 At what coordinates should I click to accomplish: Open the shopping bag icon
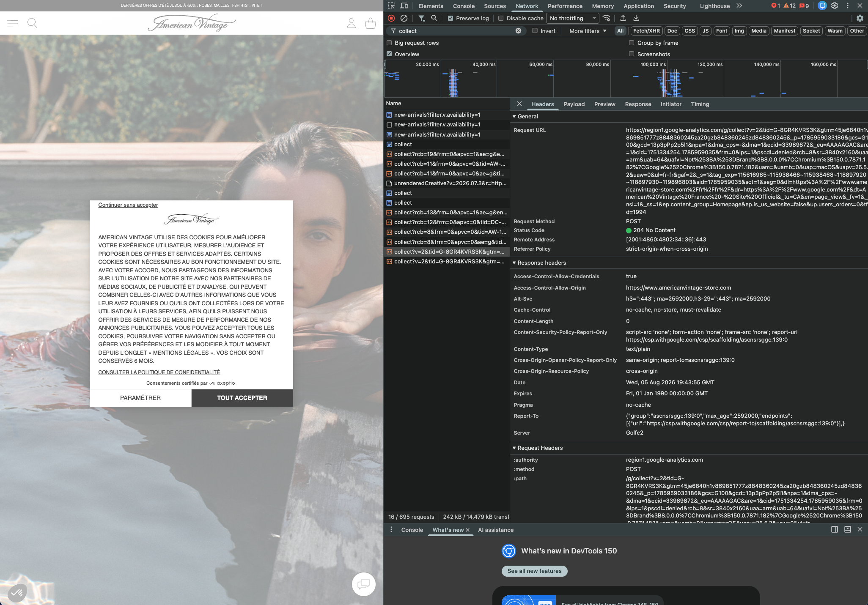[371, 23]
